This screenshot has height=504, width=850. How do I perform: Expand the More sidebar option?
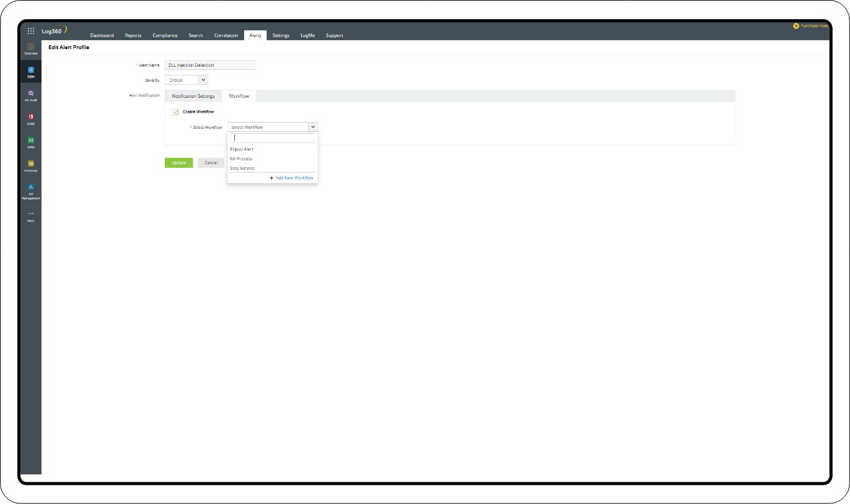[x=31, y=216]
